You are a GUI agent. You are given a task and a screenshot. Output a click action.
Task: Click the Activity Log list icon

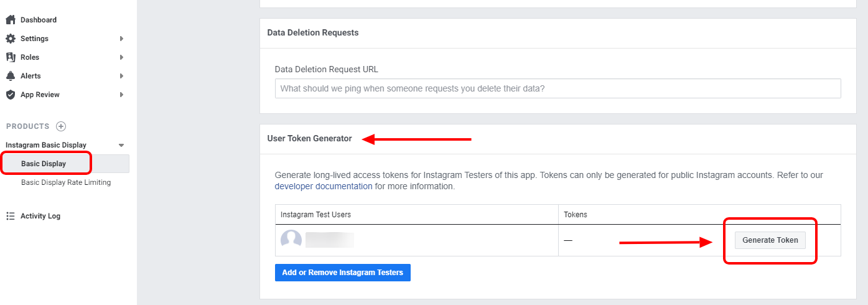click(x=10, y=216)
